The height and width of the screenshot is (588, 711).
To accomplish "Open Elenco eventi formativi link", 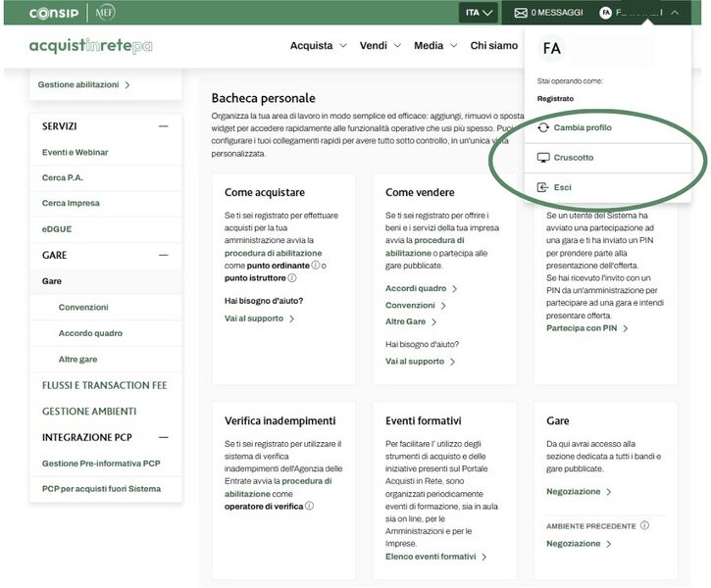I will [435, 557].
